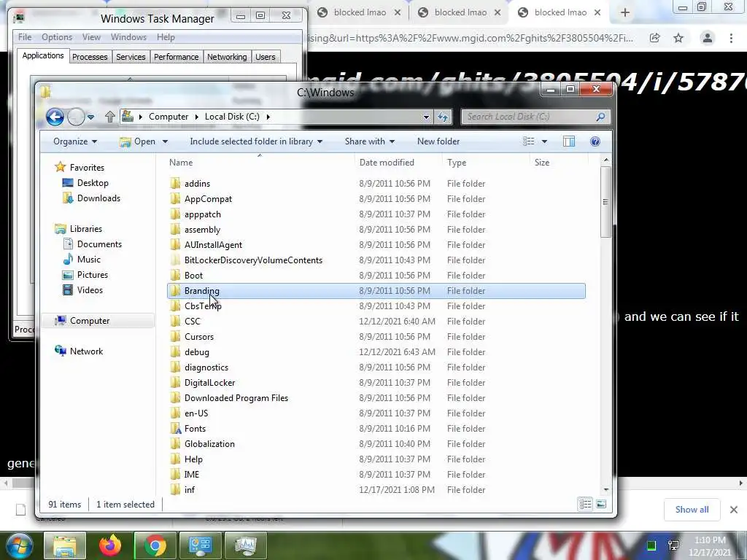Click the Name column header

point(181,163)
